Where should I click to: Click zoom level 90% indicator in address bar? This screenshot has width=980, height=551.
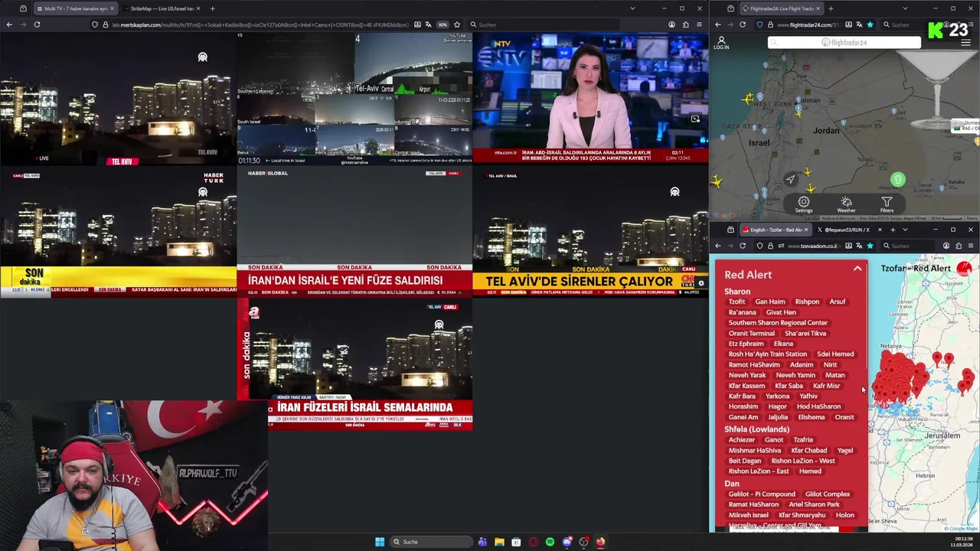(x=443, y=24)
